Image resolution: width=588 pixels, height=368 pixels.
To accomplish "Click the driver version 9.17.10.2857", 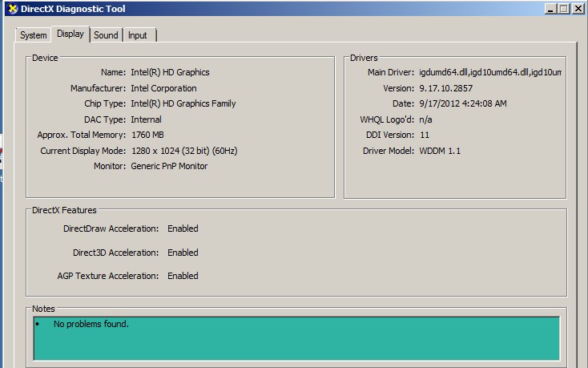I will tap(446, 88).
